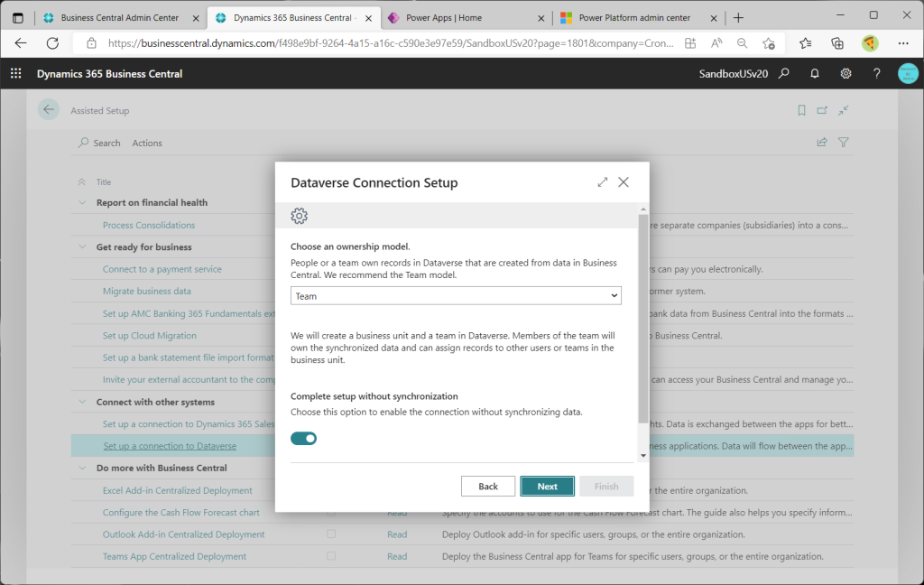Click the browser address bar URL
The width and height of the screenshot is (924, 585).
pyautogui.click(x=390, y=43)
